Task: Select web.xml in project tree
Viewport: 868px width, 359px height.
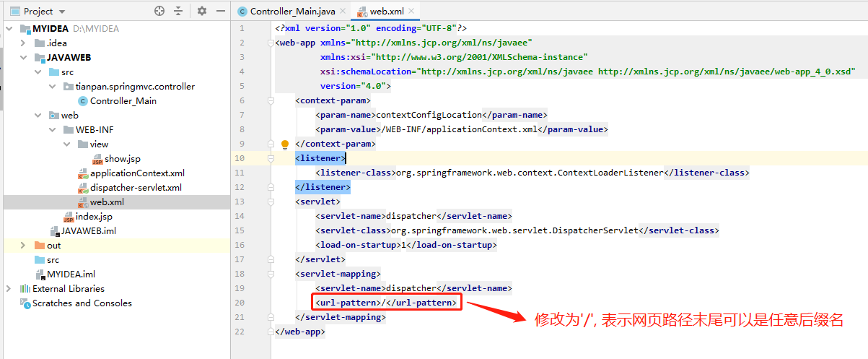Action: [107, 202]
